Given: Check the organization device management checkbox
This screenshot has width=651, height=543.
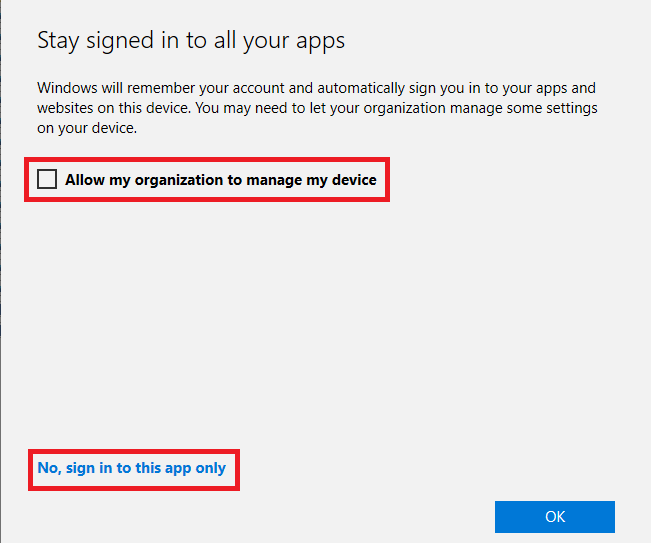Looking at the screenshot, I should tap(47, 179).
